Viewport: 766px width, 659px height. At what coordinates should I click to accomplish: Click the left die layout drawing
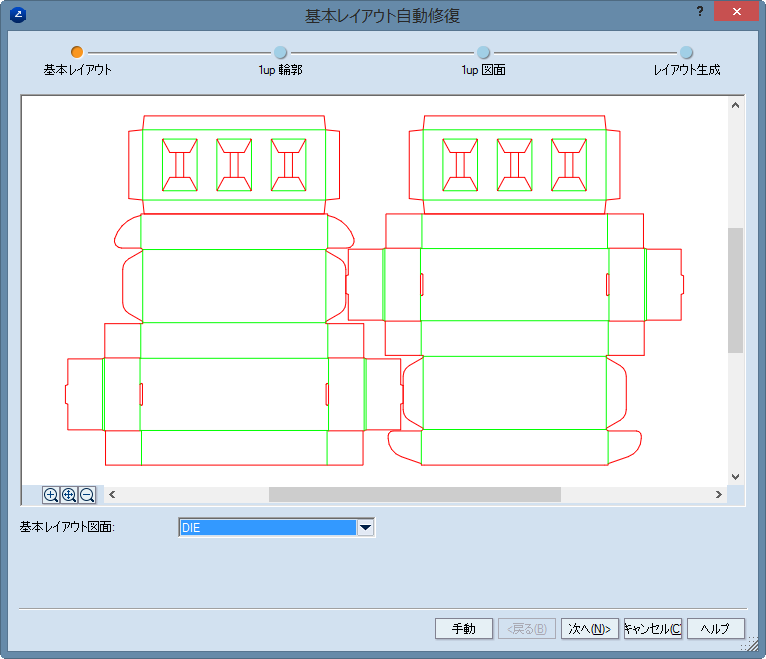click(x=234, y=290)
